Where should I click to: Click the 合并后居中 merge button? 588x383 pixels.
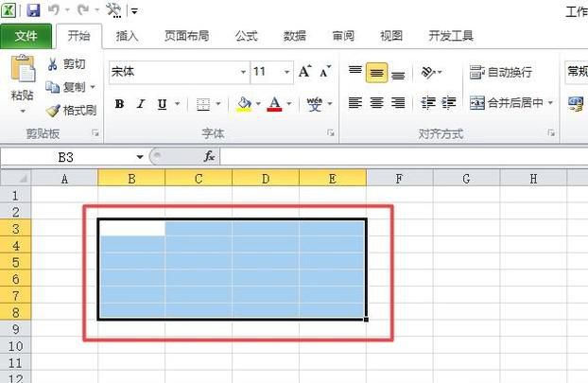(x=507, y=102)
